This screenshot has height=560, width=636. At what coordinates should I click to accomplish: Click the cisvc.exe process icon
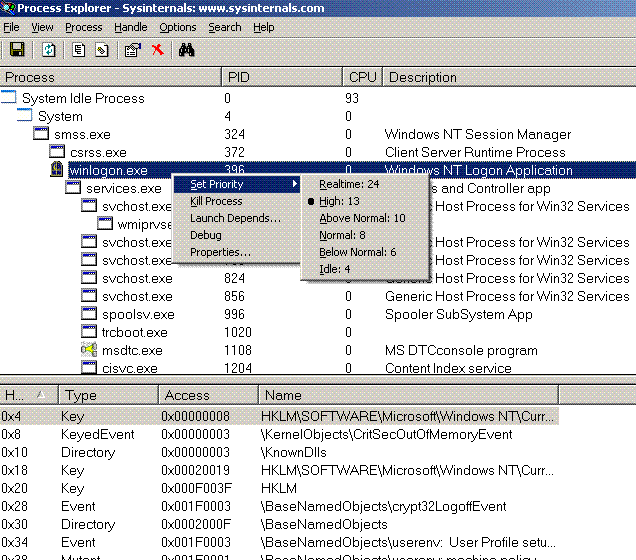[89, 367]
